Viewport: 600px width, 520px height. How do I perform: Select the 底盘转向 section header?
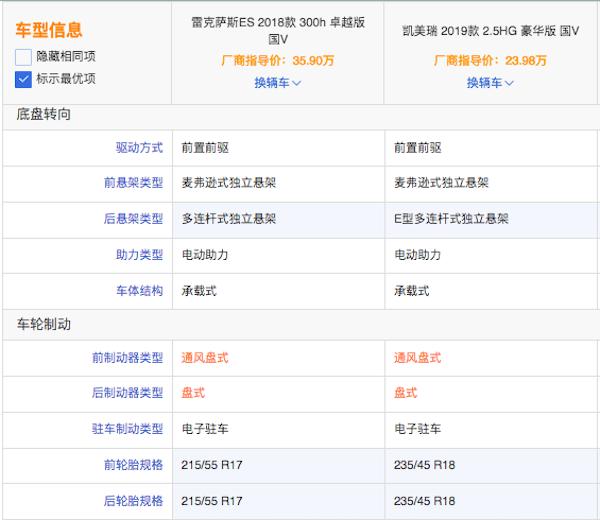click(x=44, y=114)
